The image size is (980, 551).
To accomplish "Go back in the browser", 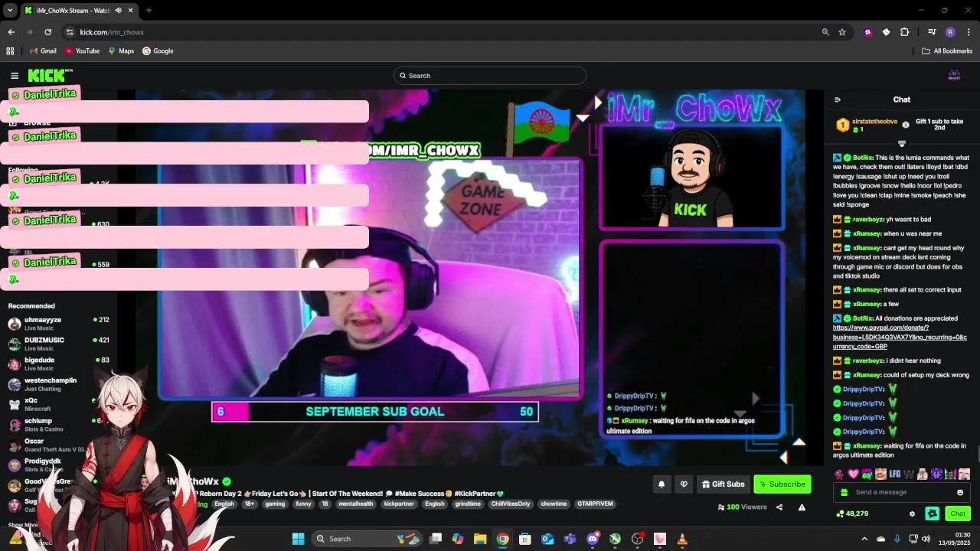I will pos(11,32).
